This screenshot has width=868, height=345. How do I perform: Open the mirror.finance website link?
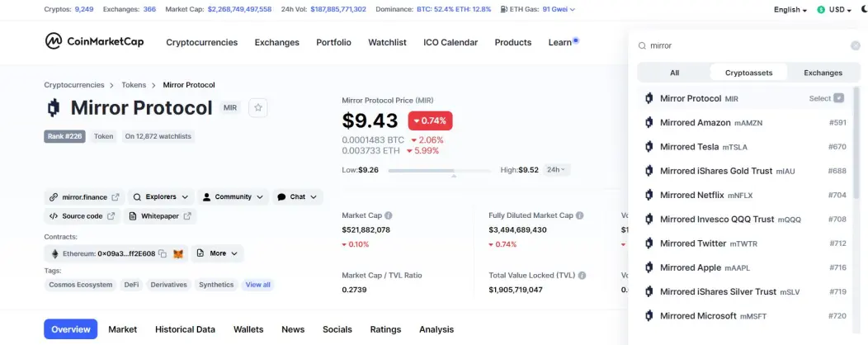click(x=84, y=196)
